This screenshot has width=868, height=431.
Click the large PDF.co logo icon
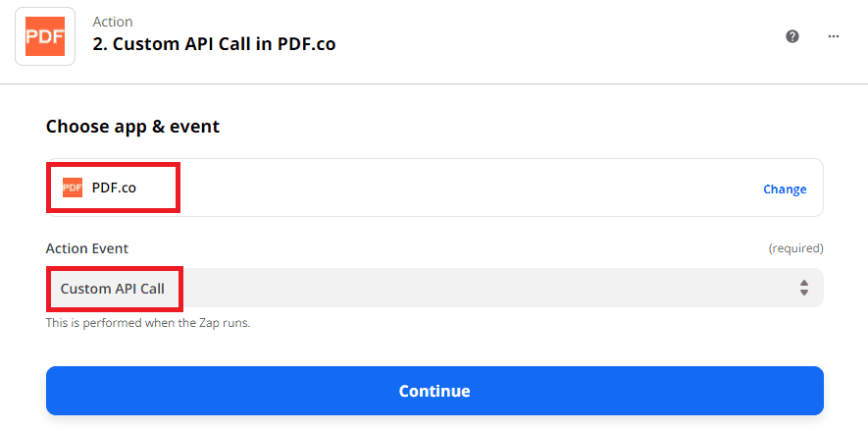coord(45,36)
